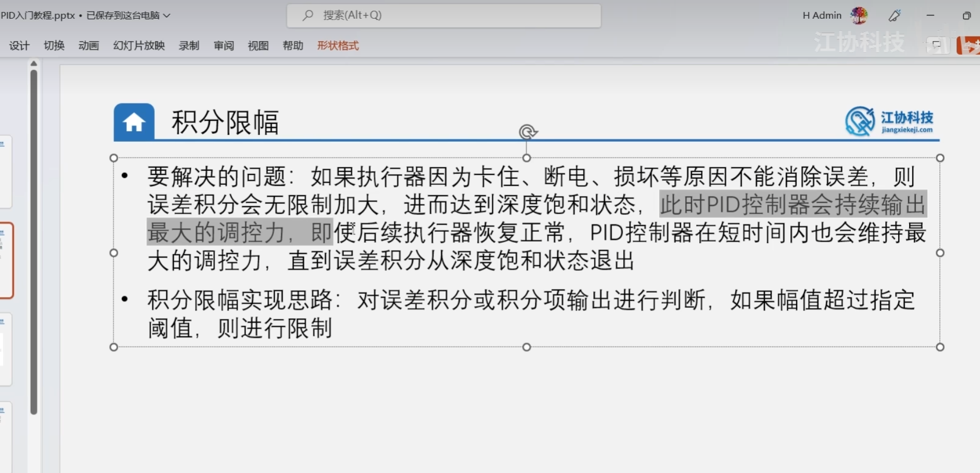This screenshot has width=980, height=473.
Task: Click the orange share button
Action: point(969,46)
